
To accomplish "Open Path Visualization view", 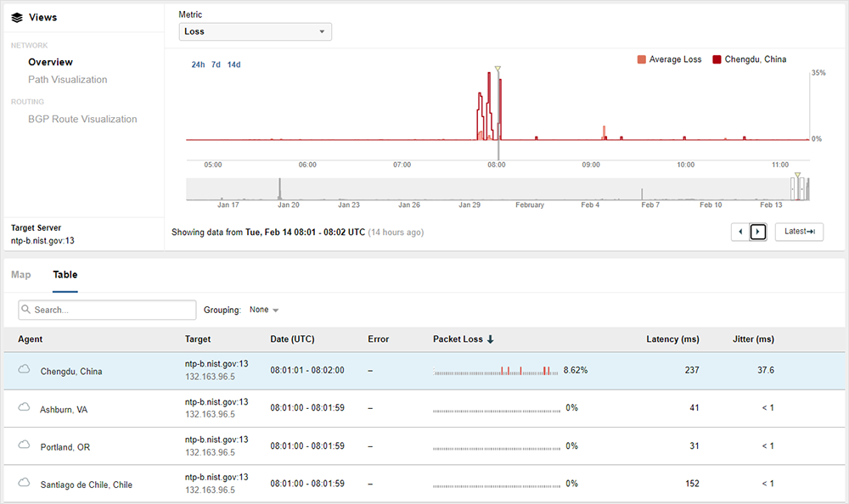I will pyautogui.click(x=68, y=80).
